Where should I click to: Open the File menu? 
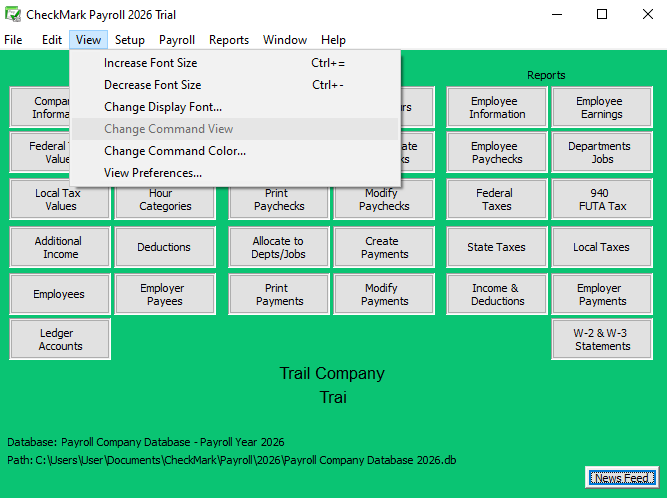point(13,40)
